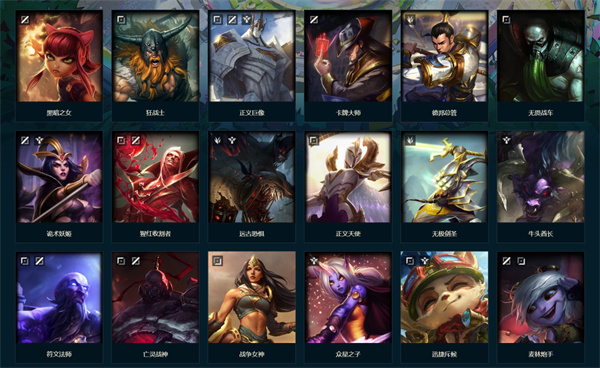Open the 德邦总管 champion portrait
Screen dimensions: 600x368
pos(444,56)
